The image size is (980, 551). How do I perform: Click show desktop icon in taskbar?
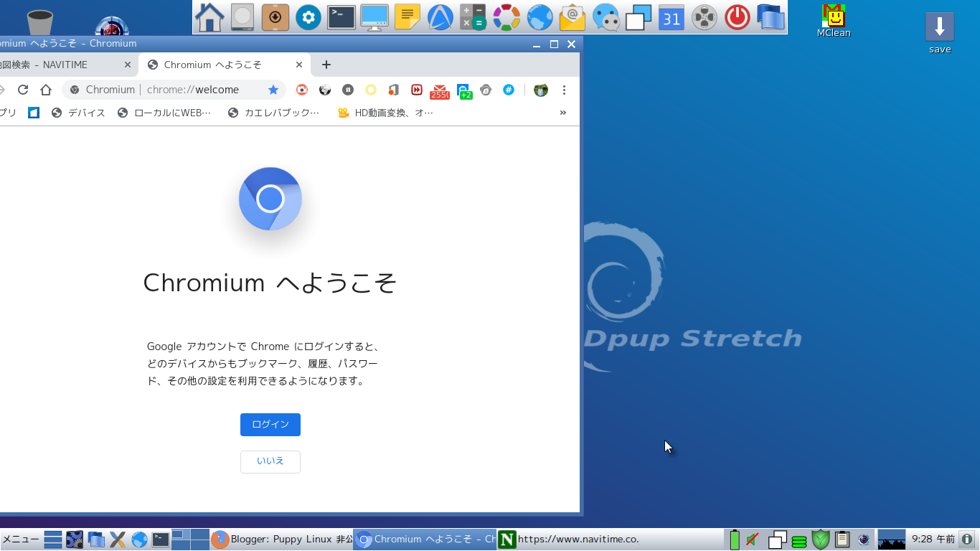tap(53, 539)
